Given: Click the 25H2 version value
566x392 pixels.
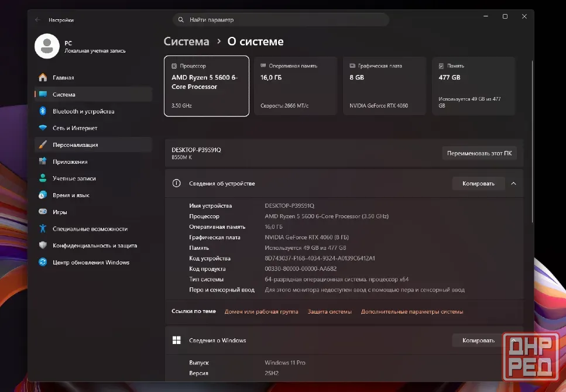Looking at the screenshot, I should coord(272,373).
